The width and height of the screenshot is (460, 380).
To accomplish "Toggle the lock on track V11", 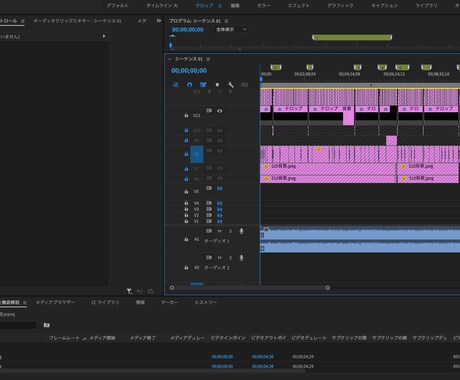I will 186,115.
